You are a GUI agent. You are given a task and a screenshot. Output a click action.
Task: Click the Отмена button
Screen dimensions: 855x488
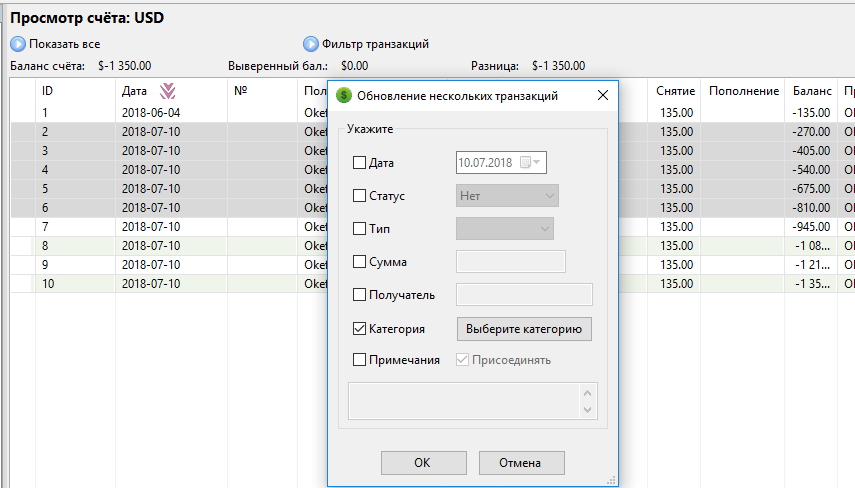(x=521, y=463)
